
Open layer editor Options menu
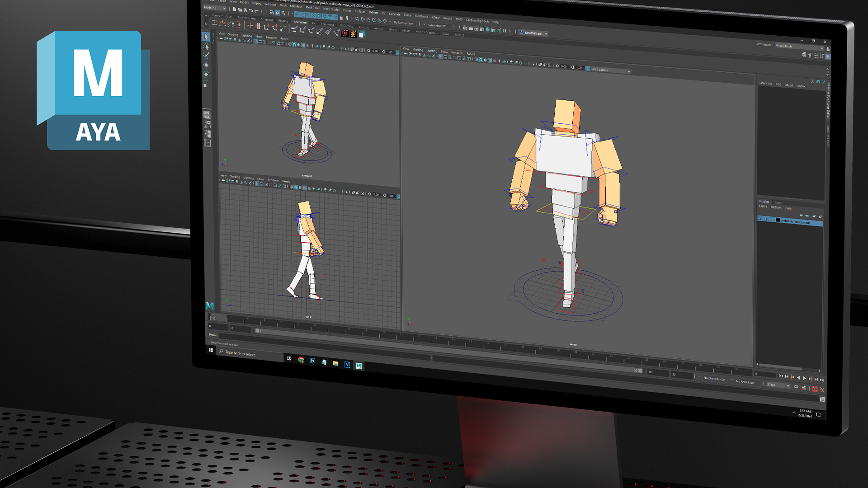click(776, 207)
